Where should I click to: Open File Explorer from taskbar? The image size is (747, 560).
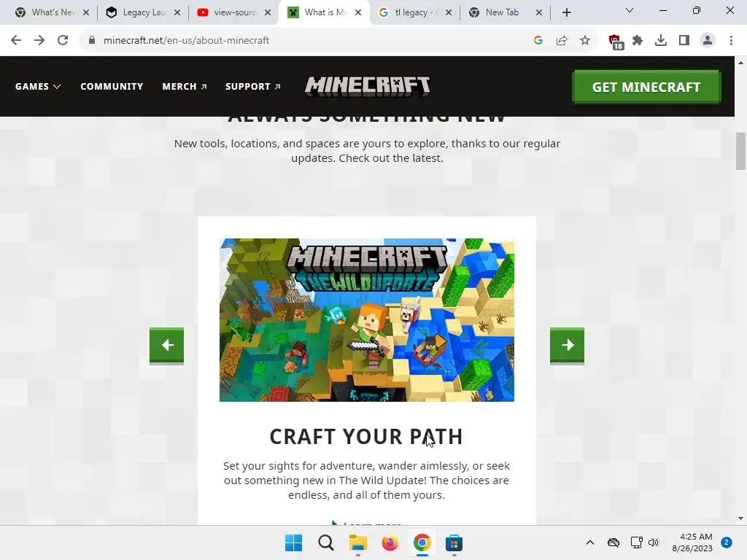pyautogui.click(x=357, y=542)
